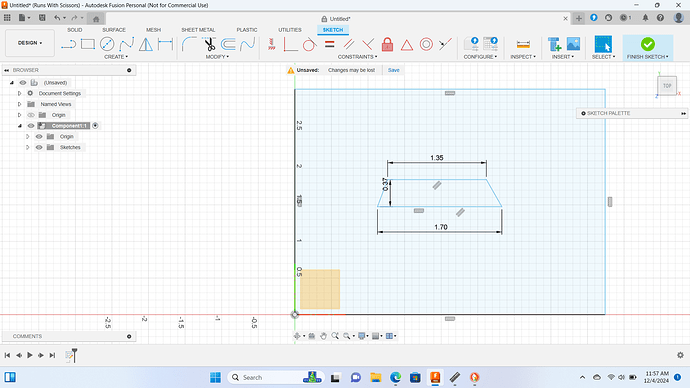Open the CONSTRAINTS dropdown menu

point(357,57)
